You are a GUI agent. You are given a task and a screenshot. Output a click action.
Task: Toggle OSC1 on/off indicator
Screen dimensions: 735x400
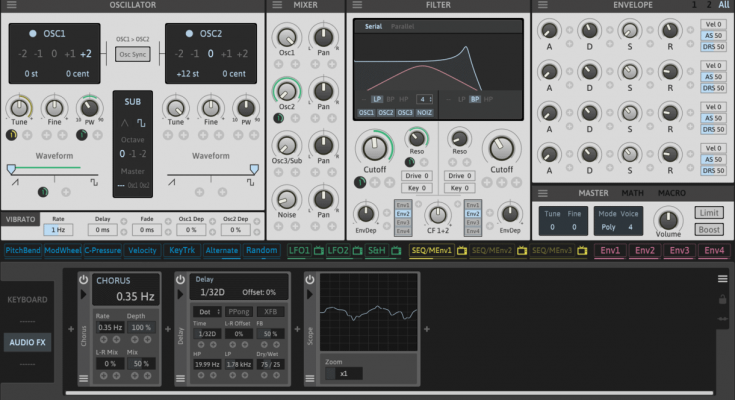32,34
